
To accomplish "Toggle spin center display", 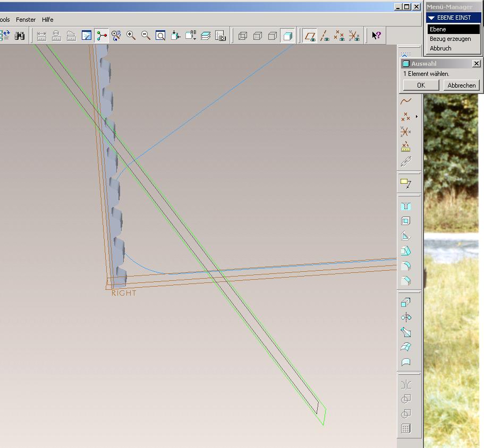I will (101, 36).
